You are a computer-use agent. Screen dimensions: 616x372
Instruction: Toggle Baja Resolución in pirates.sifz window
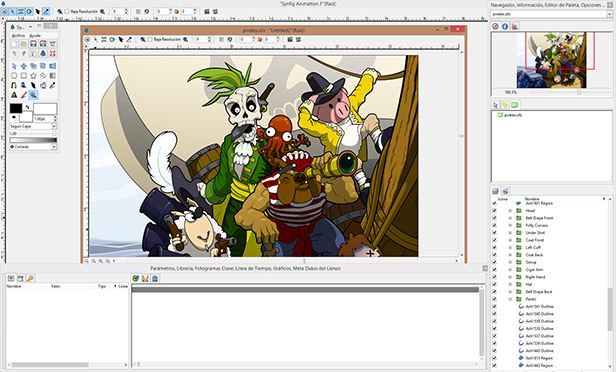tap(150, 39)
